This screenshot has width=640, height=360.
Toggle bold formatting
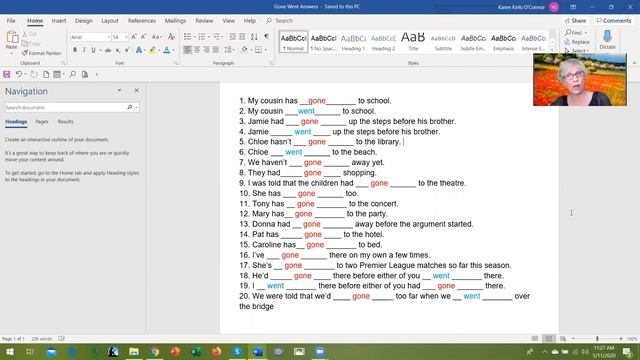tap(75, 50)
